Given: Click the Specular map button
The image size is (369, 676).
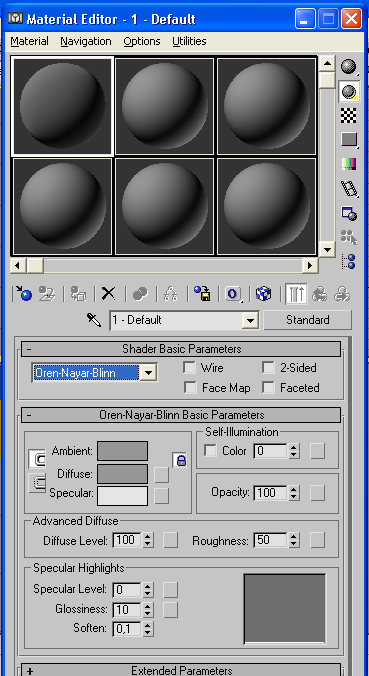Looking at the screenshot, I should pos(162,496).
